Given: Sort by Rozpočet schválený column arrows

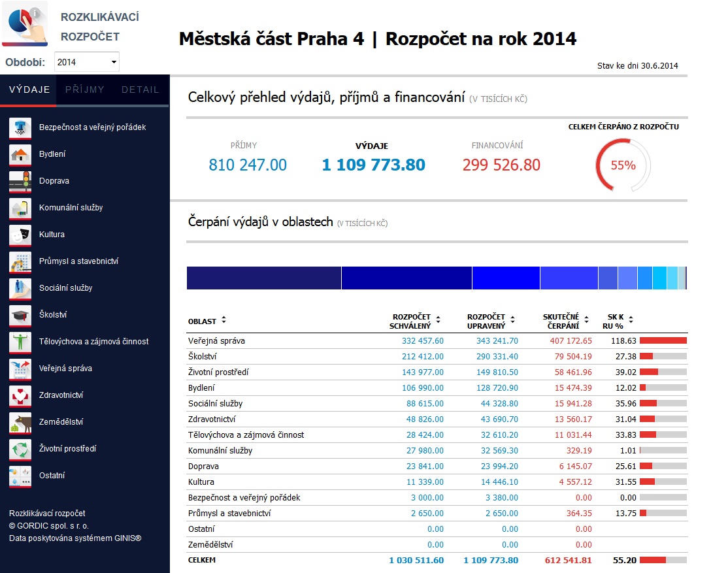Looking at the screenshot, I should [x=438, y=320].
